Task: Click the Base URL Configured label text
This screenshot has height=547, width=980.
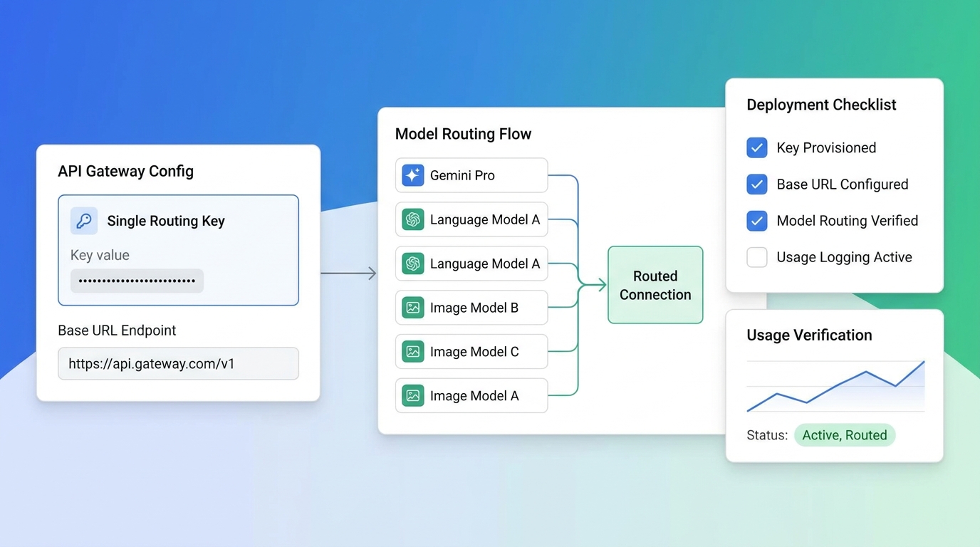Action: [x=843, y=184]
